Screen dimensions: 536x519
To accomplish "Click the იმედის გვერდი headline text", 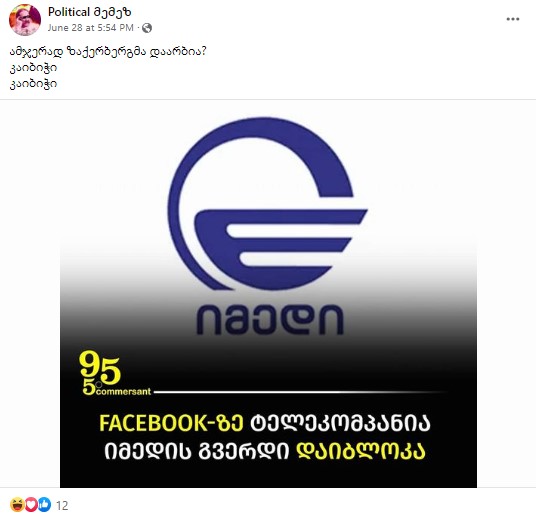I will (197, 451).
